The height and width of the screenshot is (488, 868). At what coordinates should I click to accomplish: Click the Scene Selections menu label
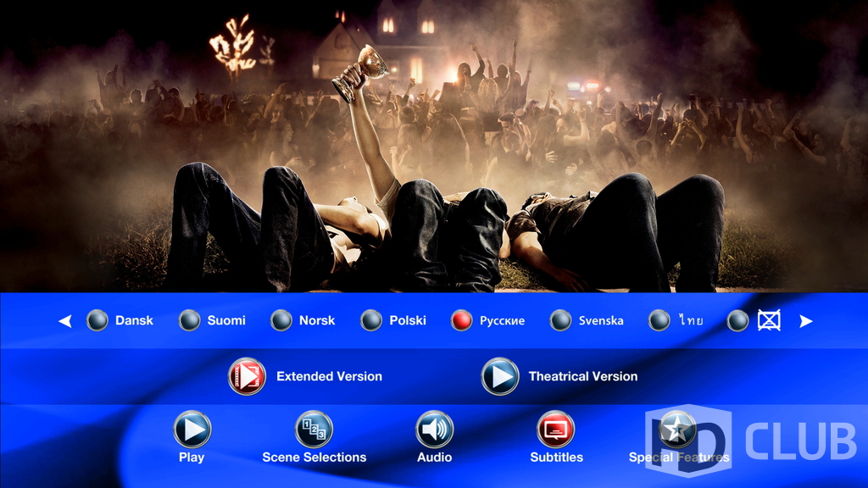point(314,457)
